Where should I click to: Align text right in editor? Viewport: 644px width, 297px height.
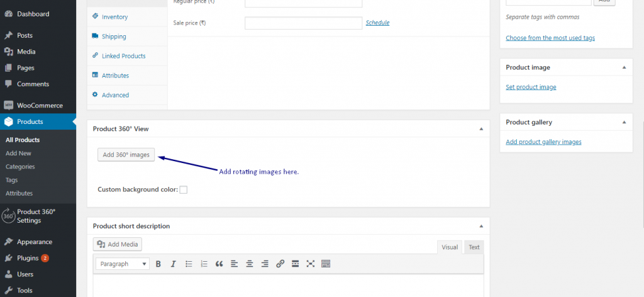coord(265,264)
